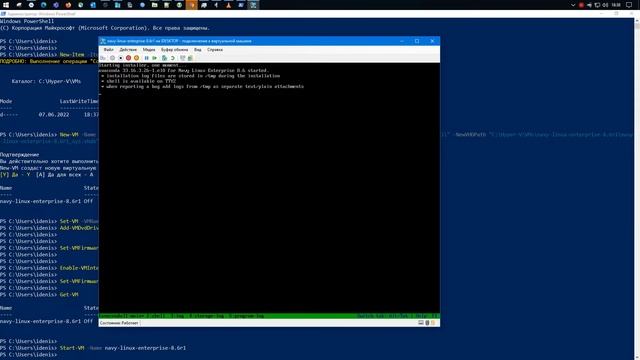Viewport: 640px width, 360px height.
Task: Open the Windows notification center
Action: 629,5
